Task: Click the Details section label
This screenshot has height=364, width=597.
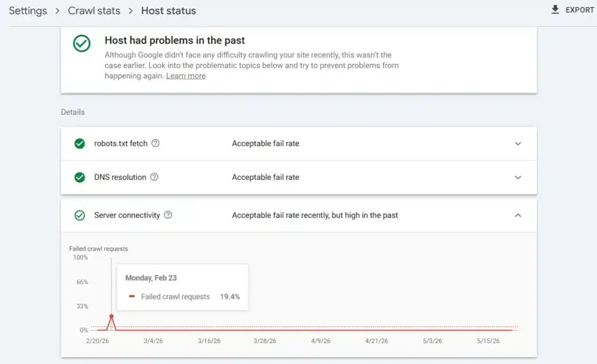Action: (x=73, y=112)
